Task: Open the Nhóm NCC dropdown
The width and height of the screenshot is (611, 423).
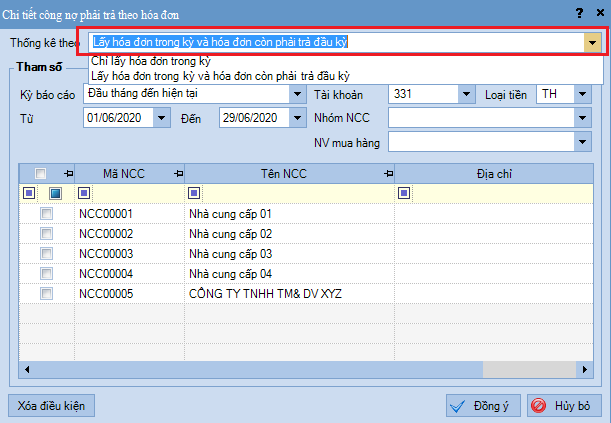Action: point(583,118)
